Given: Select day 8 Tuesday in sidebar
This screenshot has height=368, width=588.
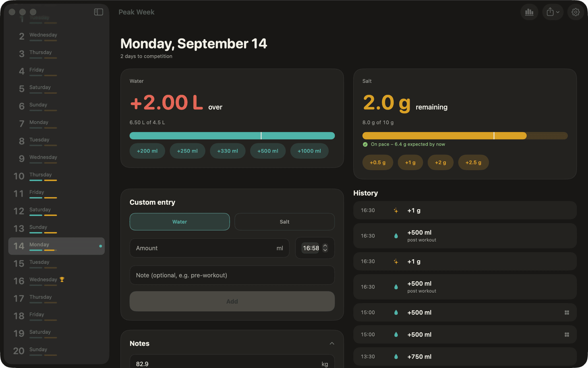Looking at the screenshot, I should tap(57, 141).
